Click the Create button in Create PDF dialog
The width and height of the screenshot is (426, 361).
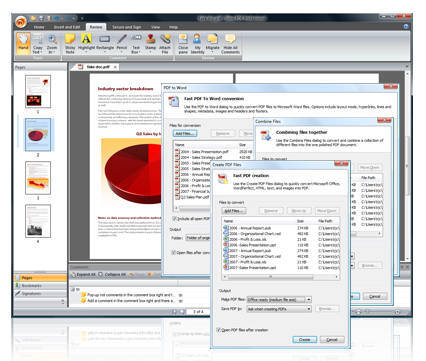click(x=305, y=339)
